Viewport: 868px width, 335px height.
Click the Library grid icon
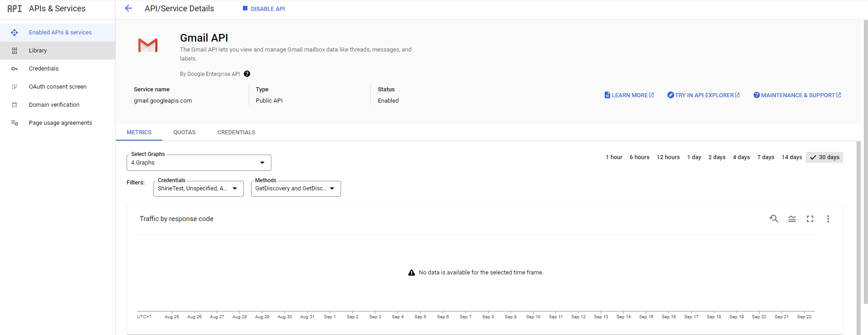(14, 51)
